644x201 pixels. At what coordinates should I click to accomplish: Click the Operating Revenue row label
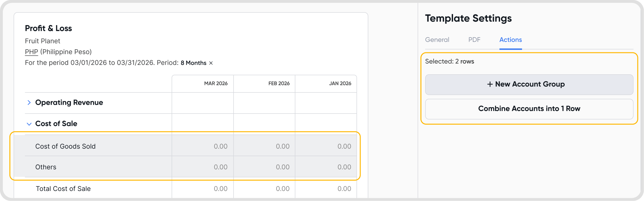point(69,103)
